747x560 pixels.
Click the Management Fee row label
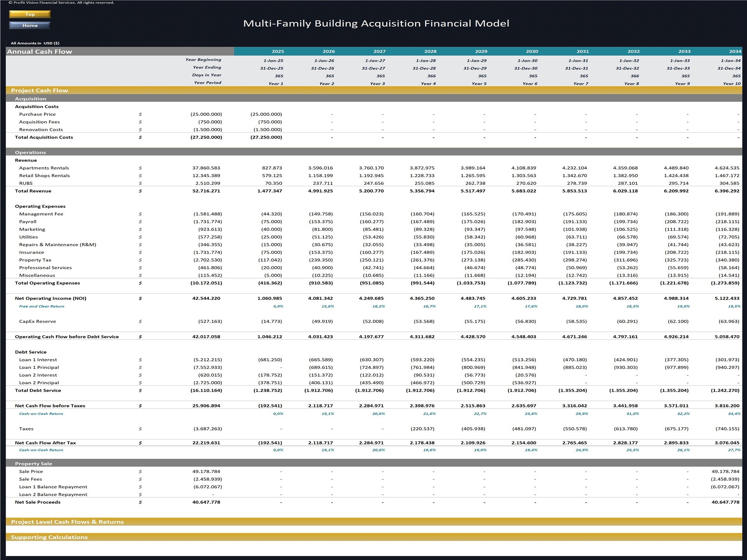41,214
